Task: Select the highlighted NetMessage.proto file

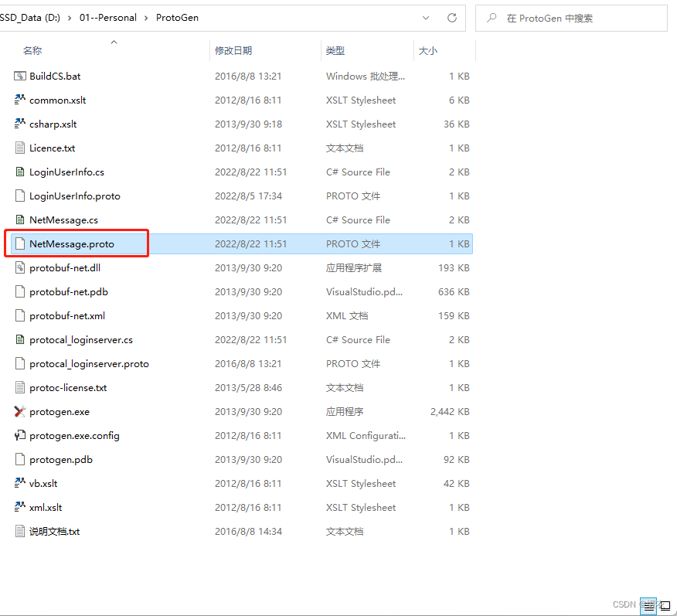Action: 74,243
